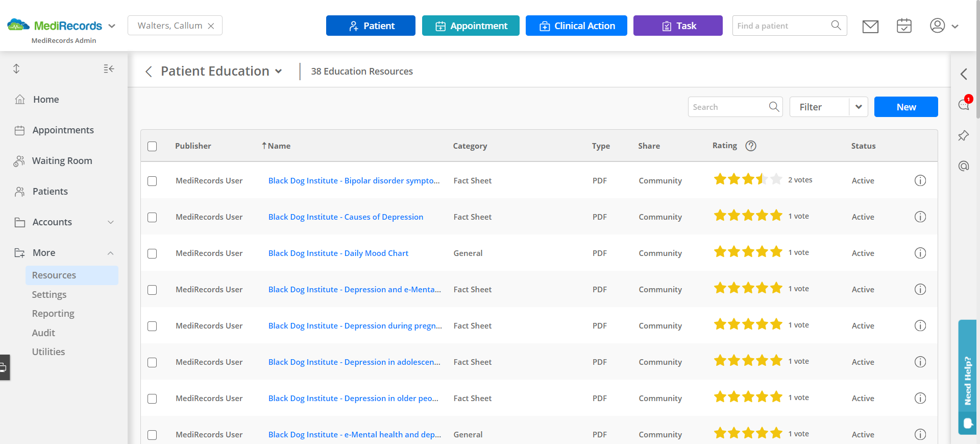Open the Filter dropdown arrow
The image size is (980, 444).
coord(859,107)
